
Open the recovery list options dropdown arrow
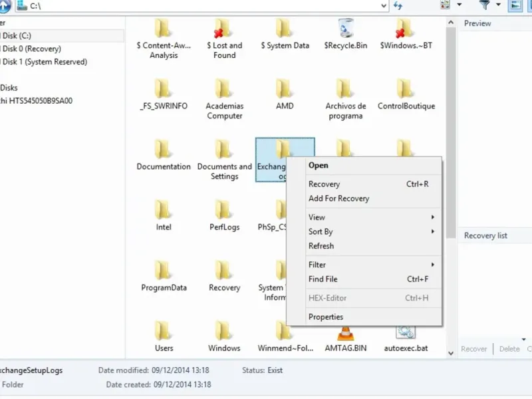click(x=524, y=339)
